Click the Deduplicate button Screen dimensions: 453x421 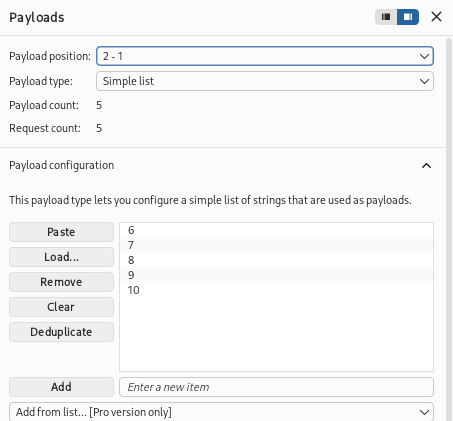pyautogui.click(x=61, y=332)
